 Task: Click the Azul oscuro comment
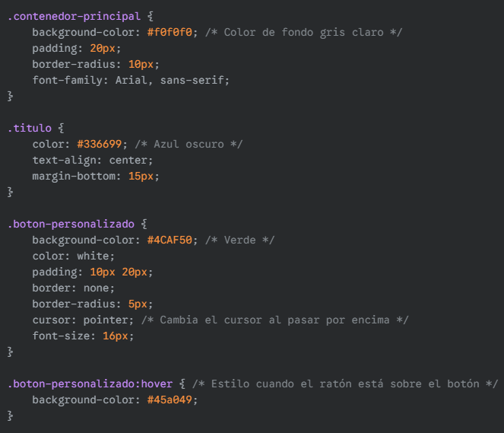coord(189,144)
